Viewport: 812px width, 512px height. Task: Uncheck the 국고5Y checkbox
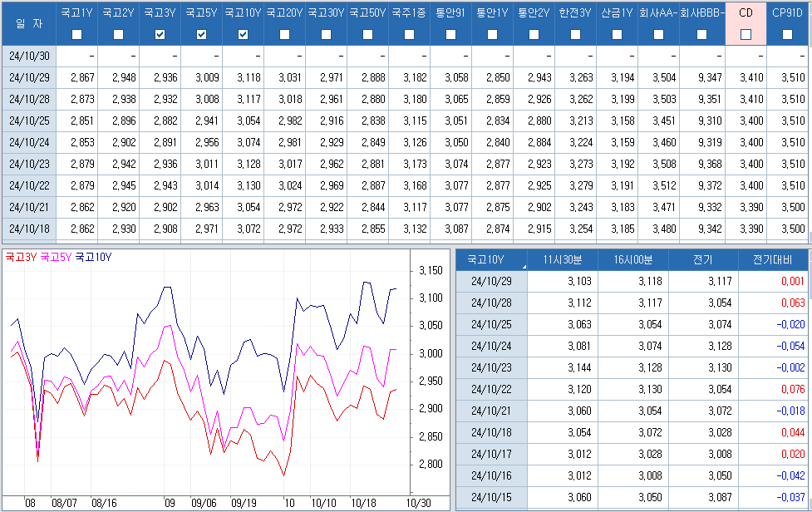tap(201, 34)
